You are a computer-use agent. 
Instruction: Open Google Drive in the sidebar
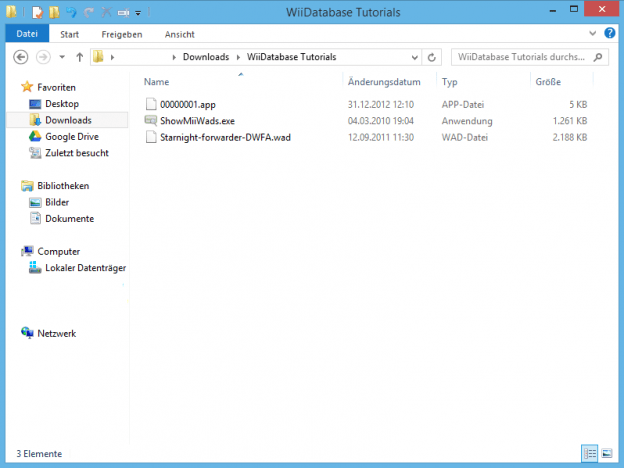72,136
